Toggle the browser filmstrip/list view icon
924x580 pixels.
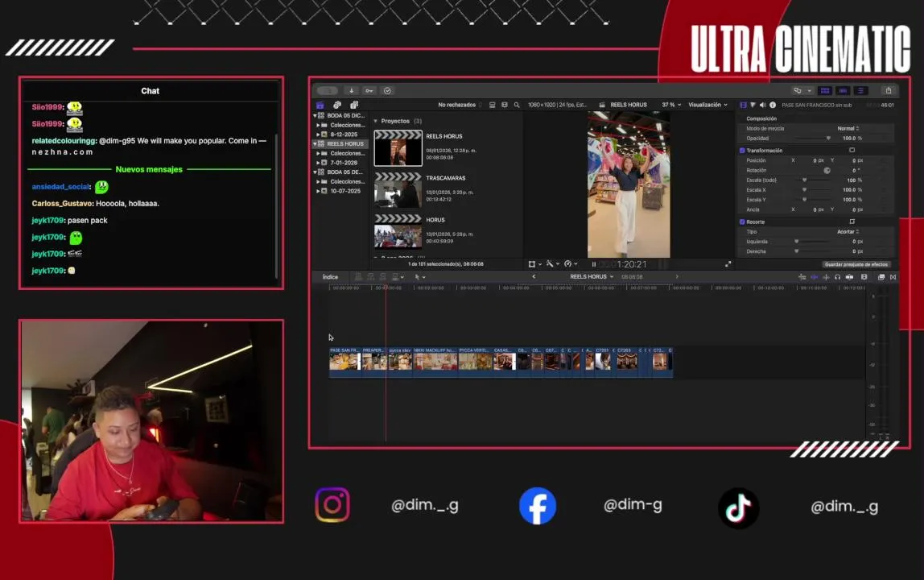(492, 105)
